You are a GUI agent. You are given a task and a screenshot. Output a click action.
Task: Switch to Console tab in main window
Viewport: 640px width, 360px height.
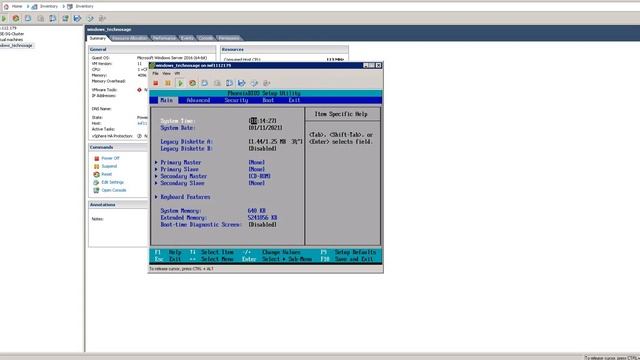click(206, 38)
